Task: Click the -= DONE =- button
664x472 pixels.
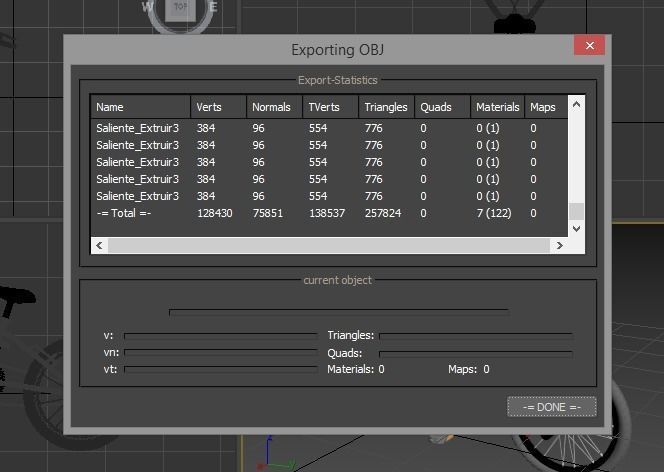Action: click(551, 407)
